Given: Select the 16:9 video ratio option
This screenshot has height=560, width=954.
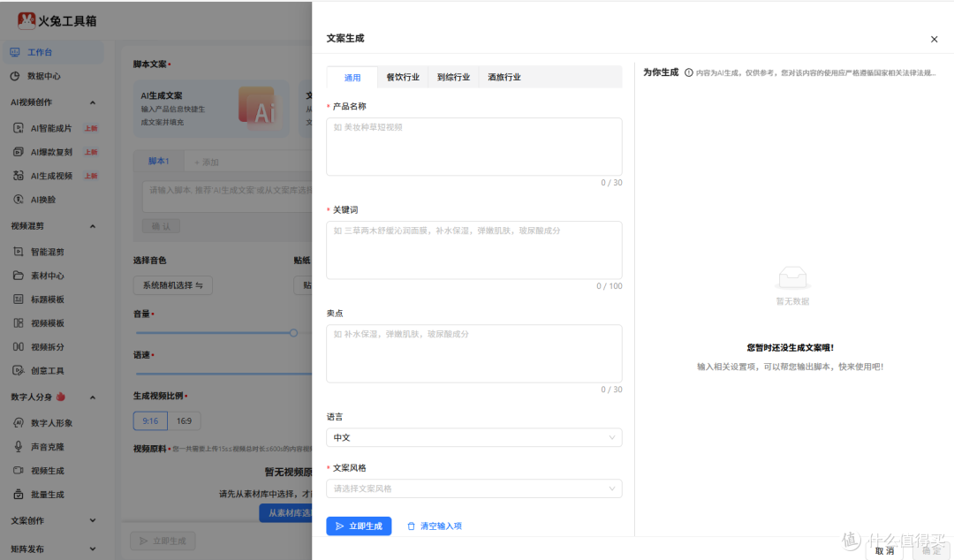Looking at the screenshot, I should click(x=184, y=420).
